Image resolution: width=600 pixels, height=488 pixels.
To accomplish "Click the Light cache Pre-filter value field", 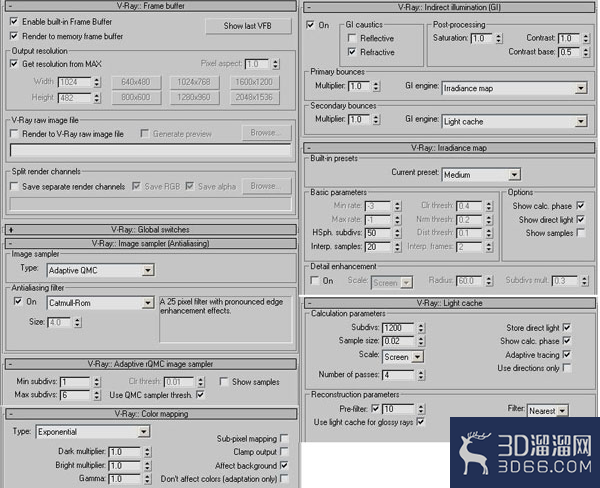I will tap(398, 409).
